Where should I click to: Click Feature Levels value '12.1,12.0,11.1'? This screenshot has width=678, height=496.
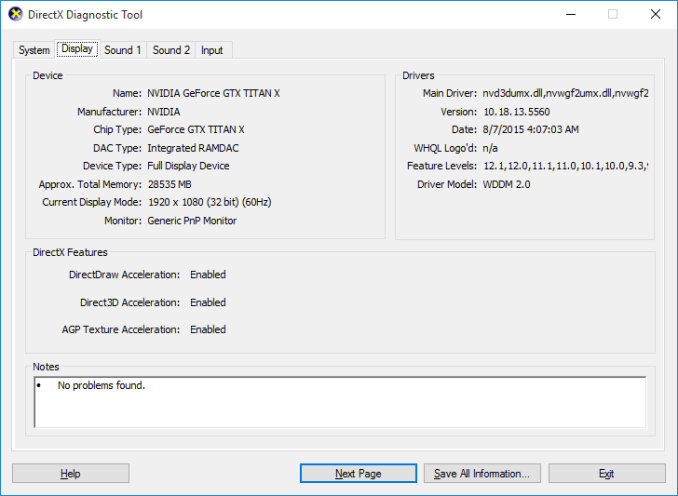pos(566,166)
